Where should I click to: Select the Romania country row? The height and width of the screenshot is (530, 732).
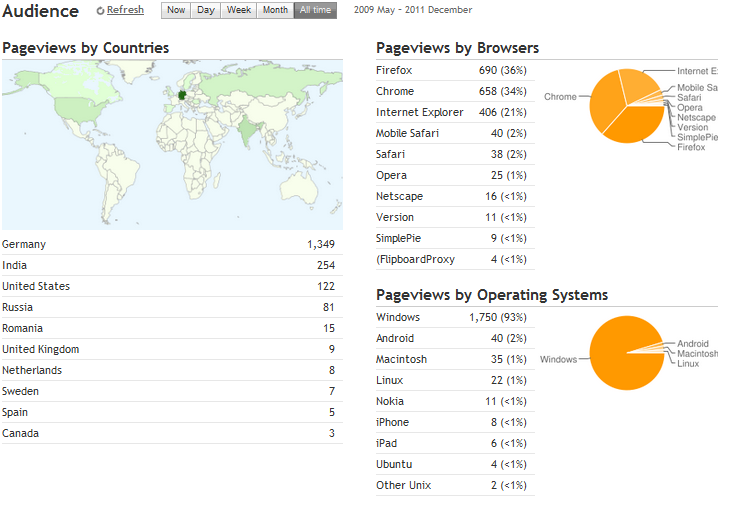pyautogui.click(x=172, y=328)
